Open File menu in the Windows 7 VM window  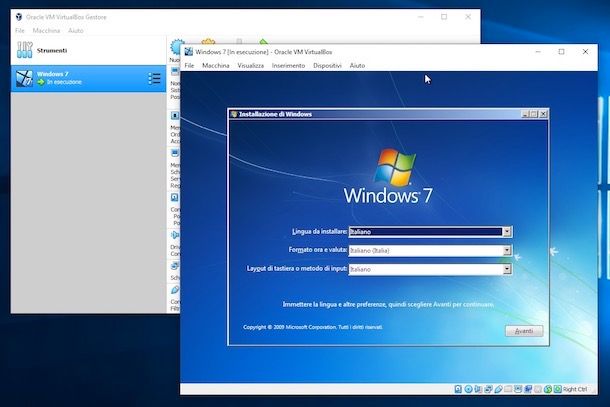coord(189,65)
